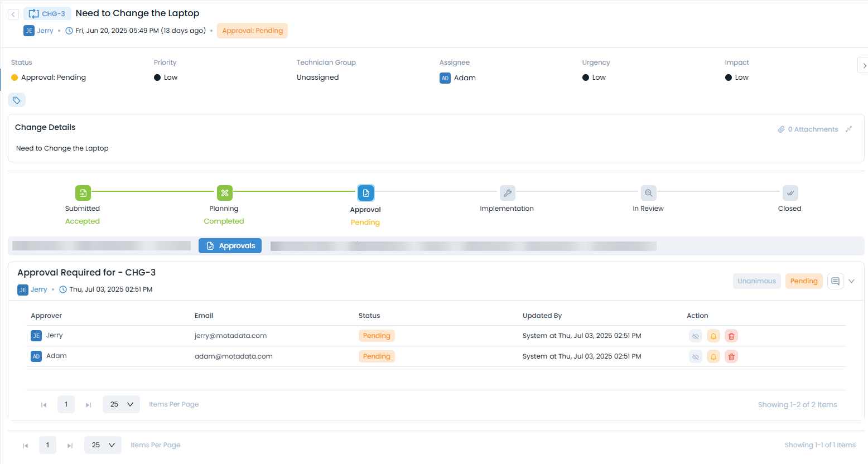
Task: Click the back arrow beside CHG-3
Action: pos(13,14)
